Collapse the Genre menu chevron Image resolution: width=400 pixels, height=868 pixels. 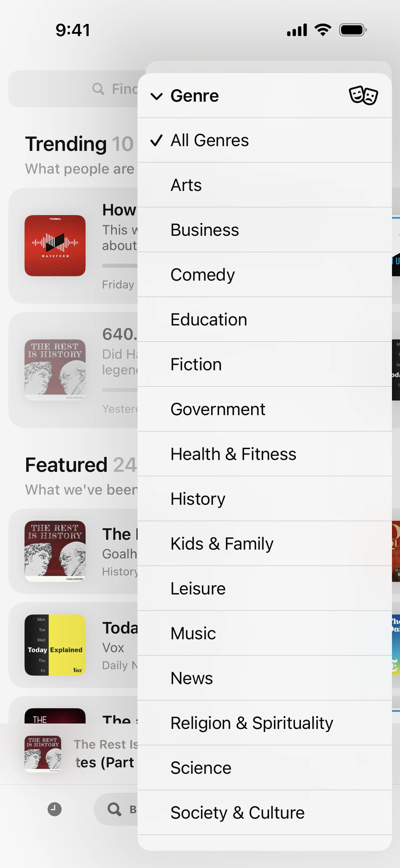[157, 96]
